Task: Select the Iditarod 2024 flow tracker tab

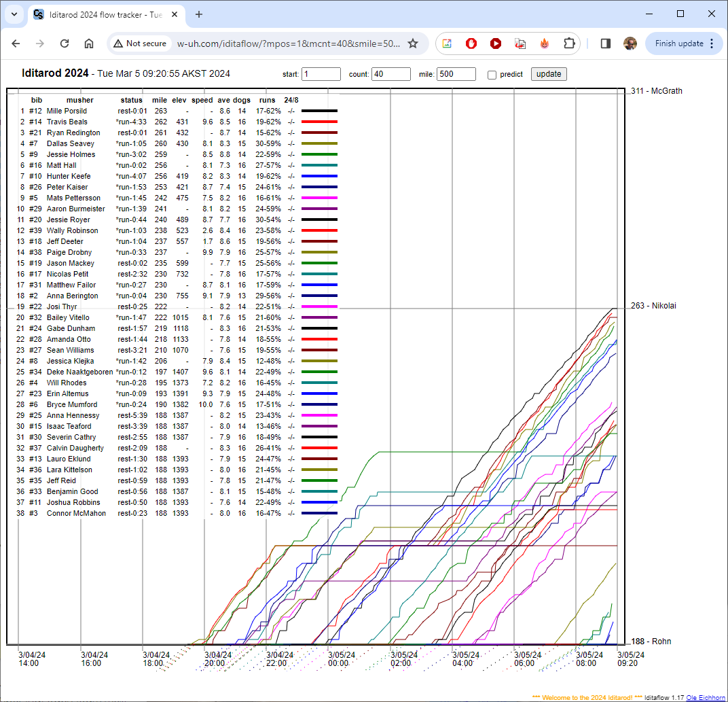Action: tap(107, 14)
